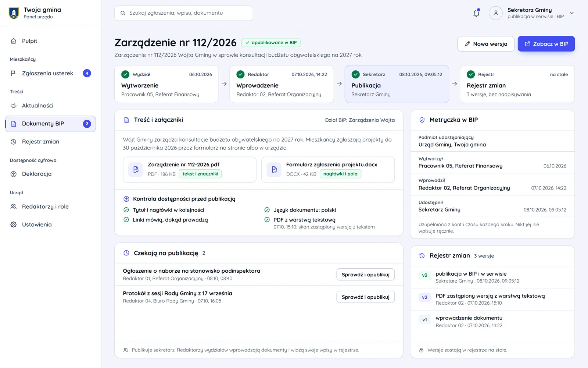This screenshot has height=368, width=588.
Task: Click document icon next to Treść i załączniki
Action: (126, 120)
